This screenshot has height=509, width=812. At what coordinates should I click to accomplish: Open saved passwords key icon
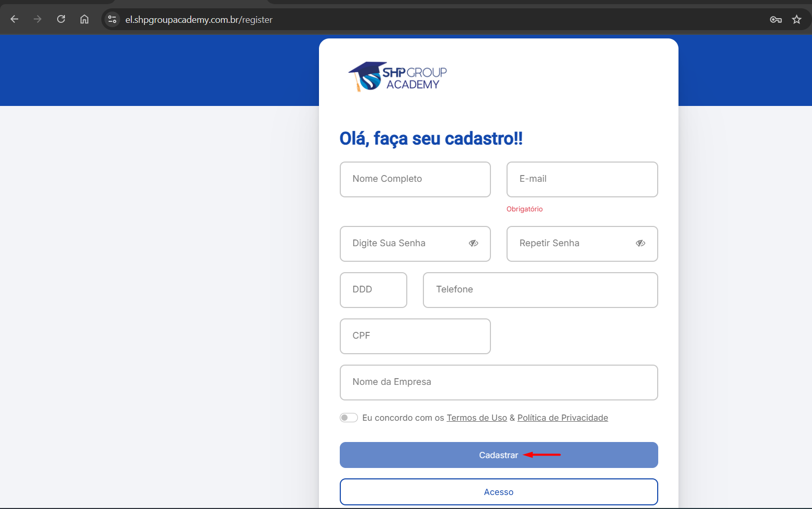776,19
